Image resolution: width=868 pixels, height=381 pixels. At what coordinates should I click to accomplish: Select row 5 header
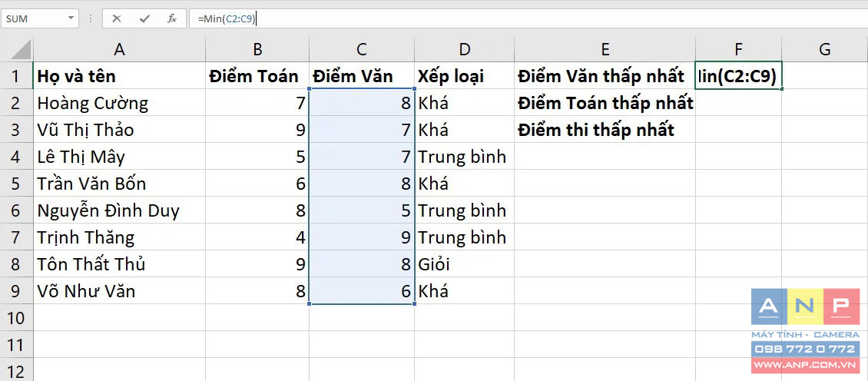pyautogui.click(x=16, y=184)
